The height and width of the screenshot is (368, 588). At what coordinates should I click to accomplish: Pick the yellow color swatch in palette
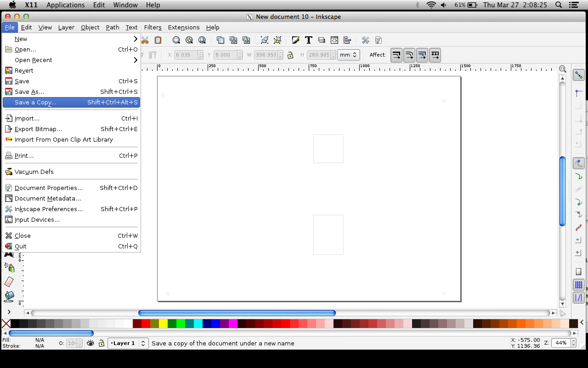[163, 323]
